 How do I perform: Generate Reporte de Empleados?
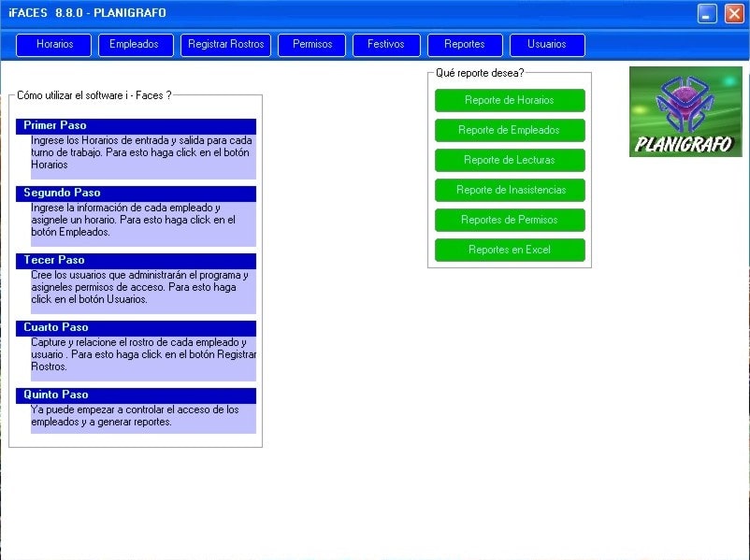click(510, 130)
